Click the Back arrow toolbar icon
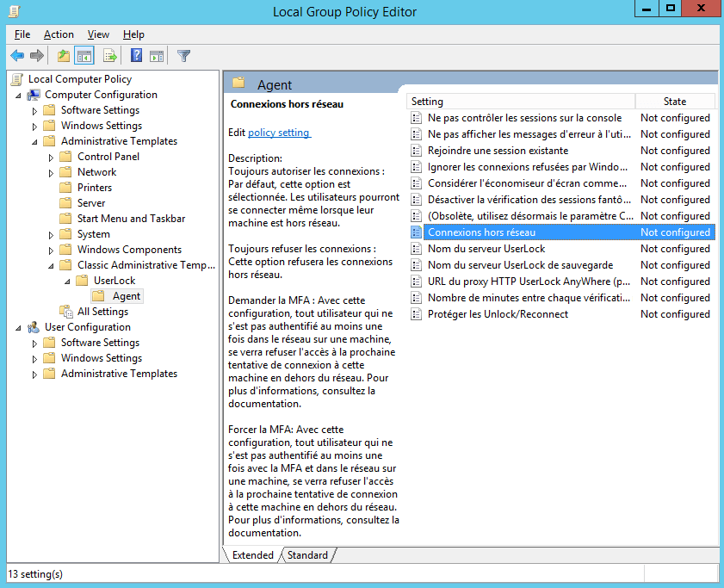Screen dimensions: 724x588 [17, 56]
